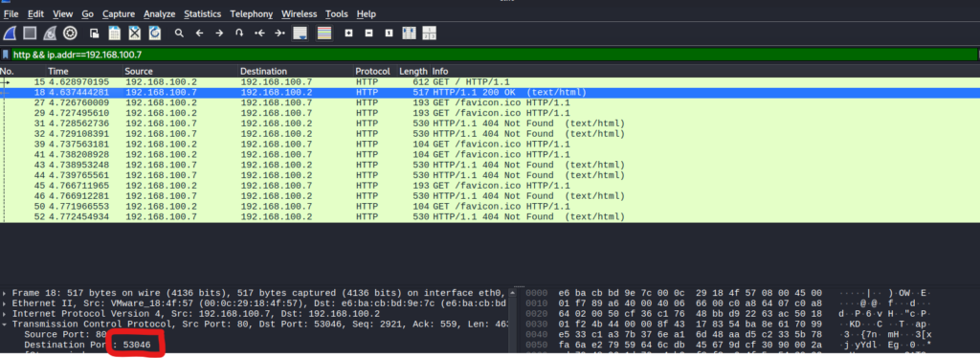Select packet 41 GET /favicon.ico

click(x=490, y=154)
